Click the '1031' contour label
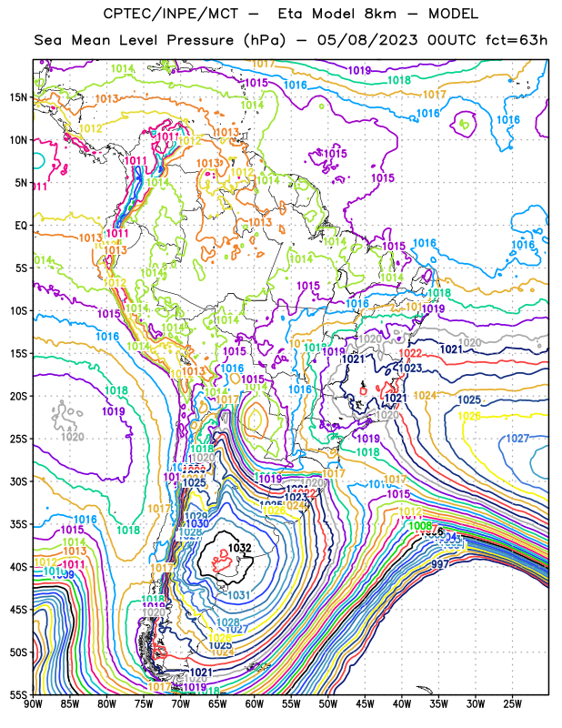The image size is (562, 728). [x=239, y=595]
